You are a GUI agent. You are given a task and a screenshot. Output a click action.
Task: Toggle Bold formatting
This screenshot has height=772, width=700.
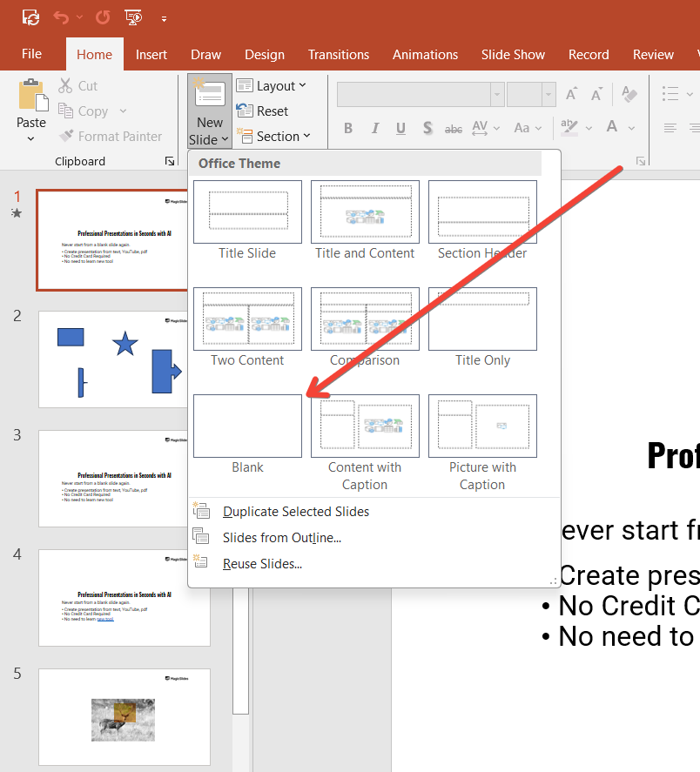coord(348,129)
